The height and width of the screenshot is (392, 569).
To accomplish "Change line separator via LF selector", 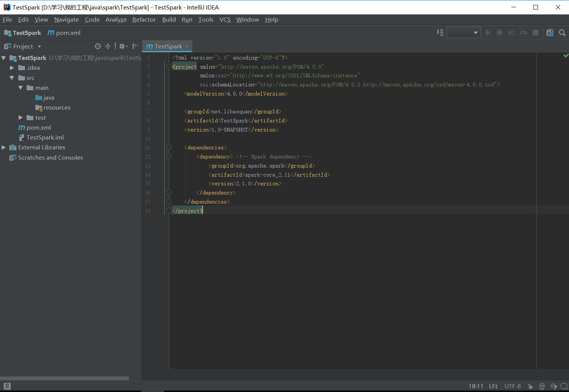I will tap(493, 386).
